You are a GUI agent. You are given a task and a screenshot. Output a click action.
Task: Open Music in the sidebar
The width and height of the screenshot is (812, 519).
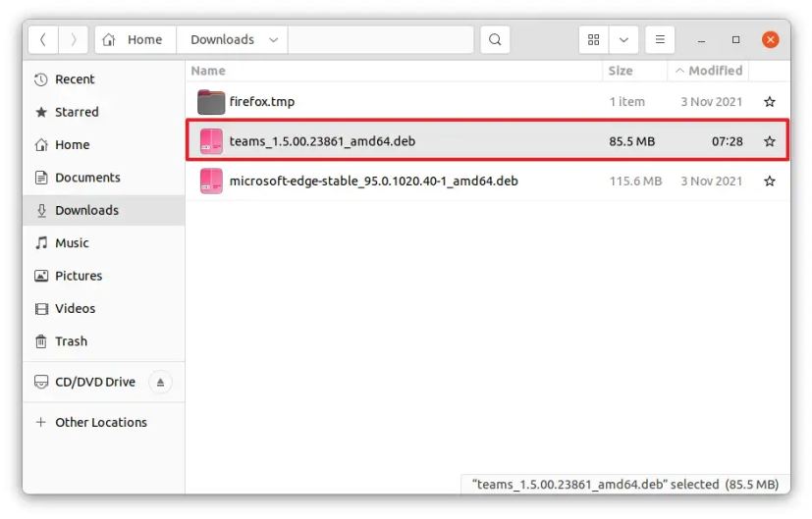click(103, 242)
